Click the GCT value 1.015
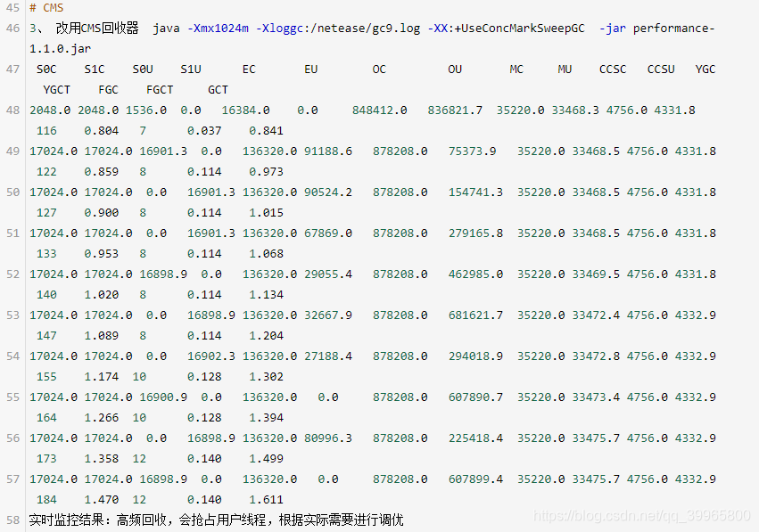The image size is (759, 532). [267, 213]
